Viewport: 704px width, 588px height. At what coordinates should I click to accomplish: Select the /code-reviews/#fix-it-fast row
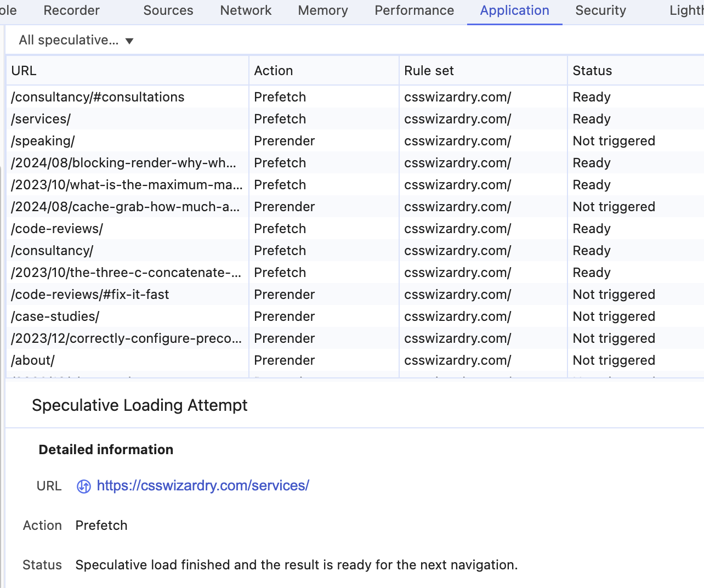point(355,294)
